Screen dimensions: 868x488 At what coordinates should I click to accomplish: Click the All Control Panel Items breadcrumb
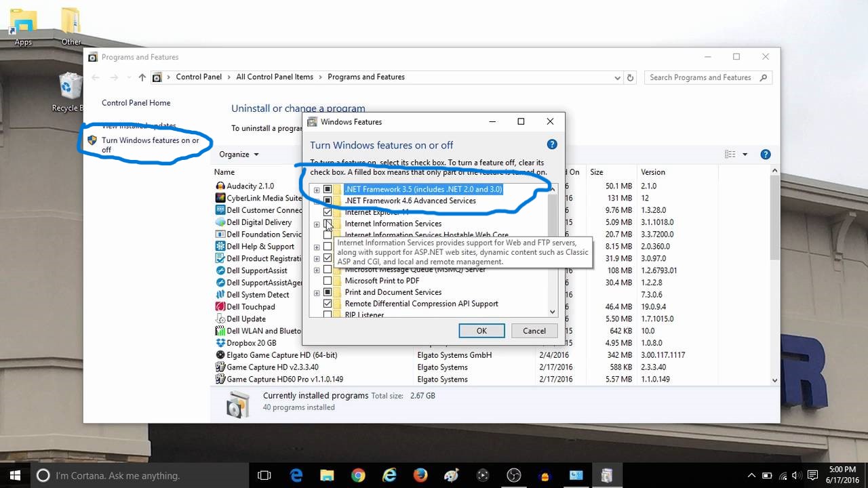[x=275, y=77]
